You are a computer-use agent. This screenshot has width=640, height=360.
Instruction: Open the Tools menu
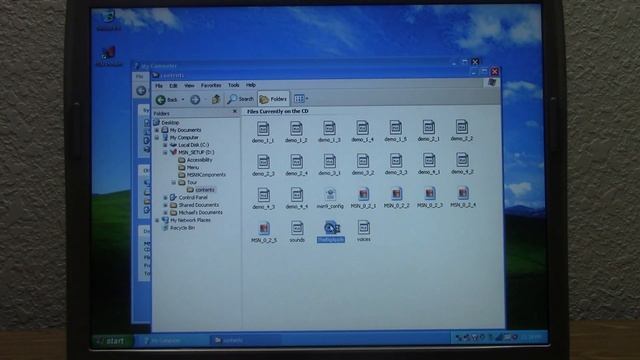click(x=233, y=85)
